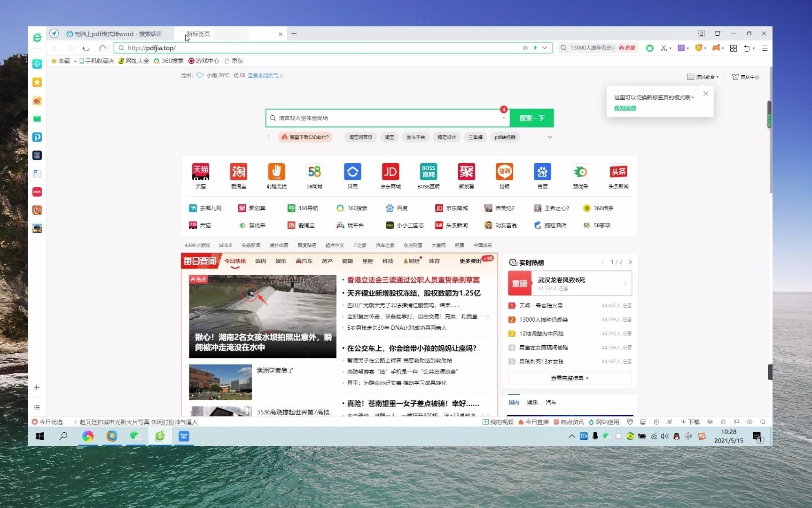The image size is (812, 508).
Task: Open 下载 download manager in status bar
Action: (x=689, y=422)
